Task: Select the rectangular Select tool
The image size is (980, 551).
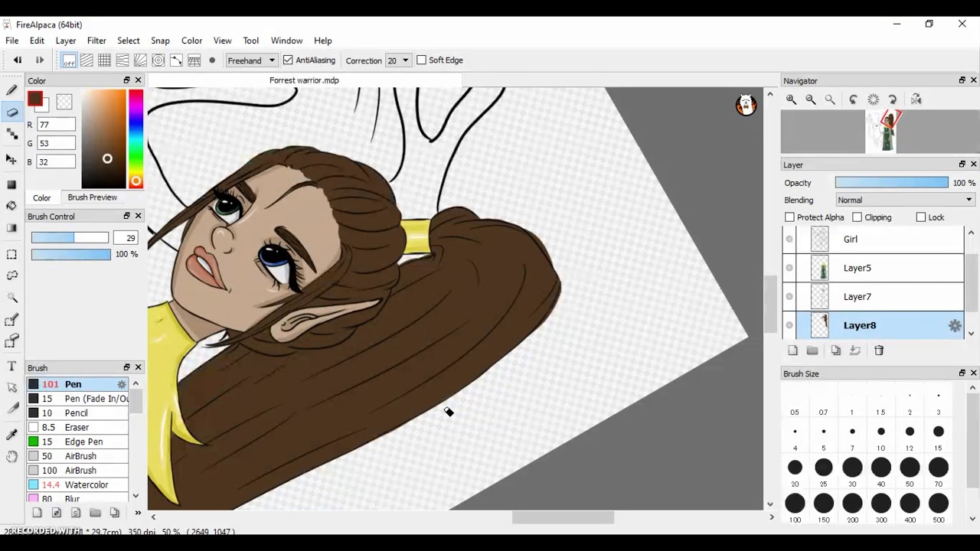Action: tap(11, 254)
